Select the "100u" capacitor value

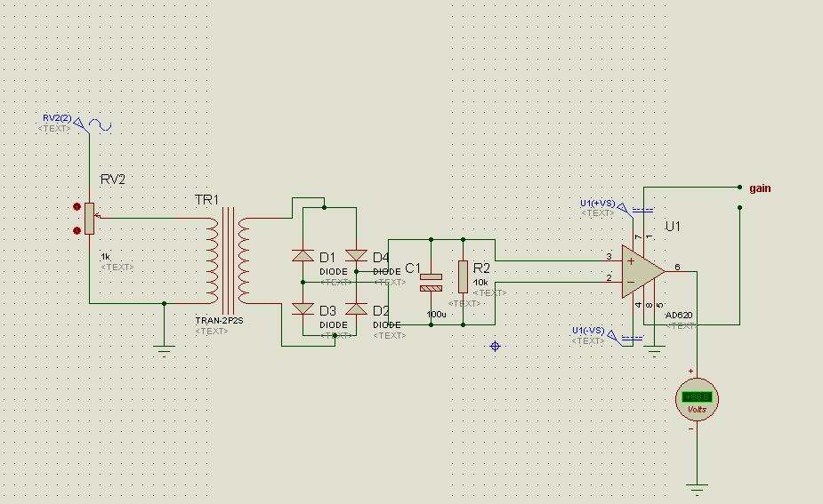coord(436,315)
